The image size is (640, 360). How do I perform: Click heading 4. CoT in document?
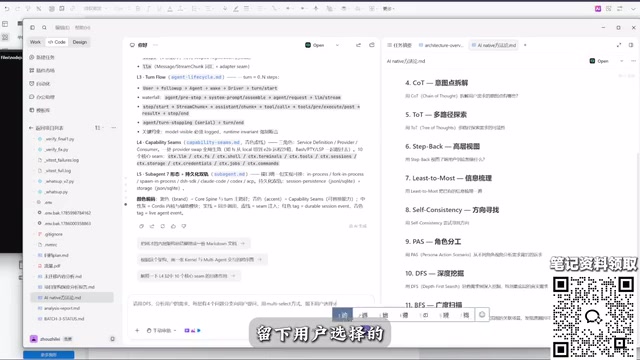coord(436,83)
